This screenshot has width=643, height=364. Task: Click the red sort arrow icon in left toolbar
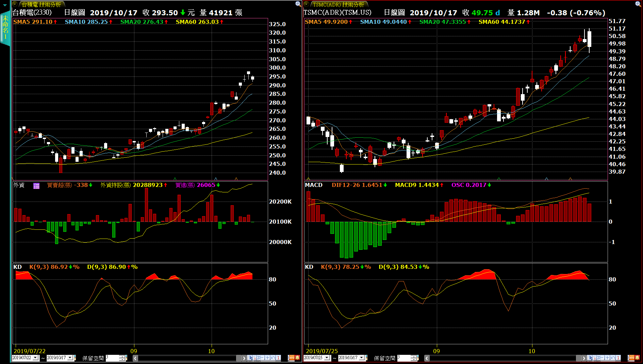(x=255, y=358)
